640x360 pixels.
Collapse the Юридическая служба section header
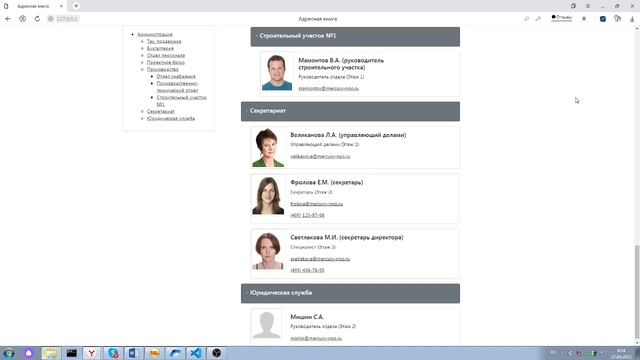click(350, 293)
